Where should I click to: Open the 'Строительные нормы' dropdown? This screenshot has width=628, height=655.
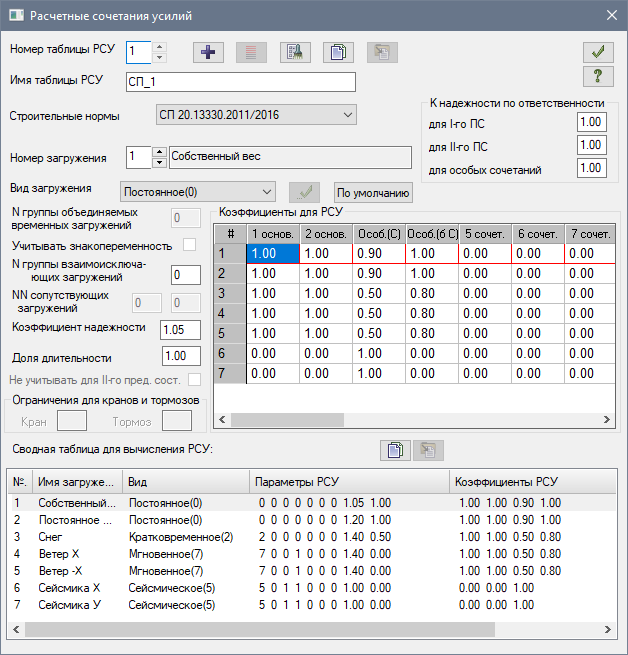click(x=256, y=115)
